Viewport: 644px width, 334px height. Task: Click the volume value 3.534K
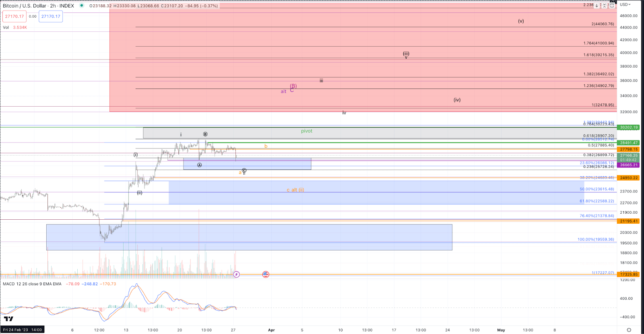pyautogui.click(x=20, y=27)
